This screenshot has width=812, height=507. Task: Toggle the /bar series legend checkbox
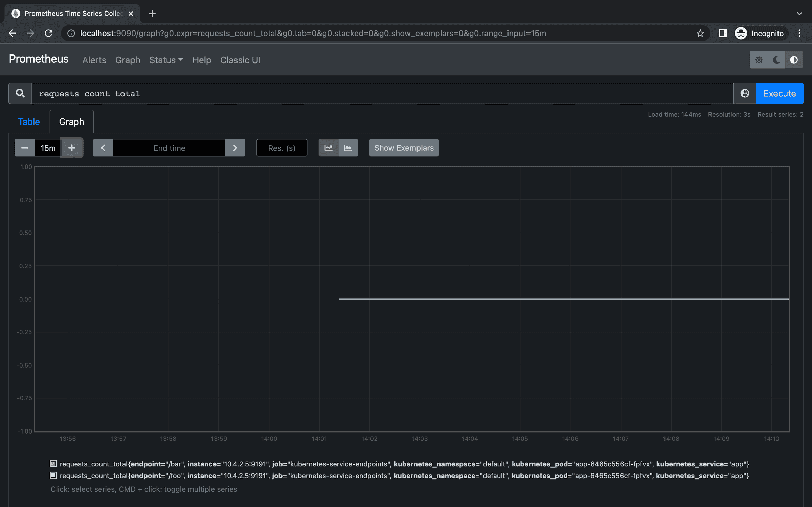(53, 464)
